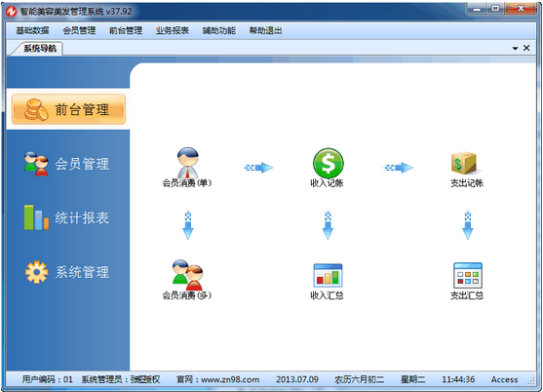Click the 会员消费(单) label
The image size is (543, 392).
[x=187, y=183]
